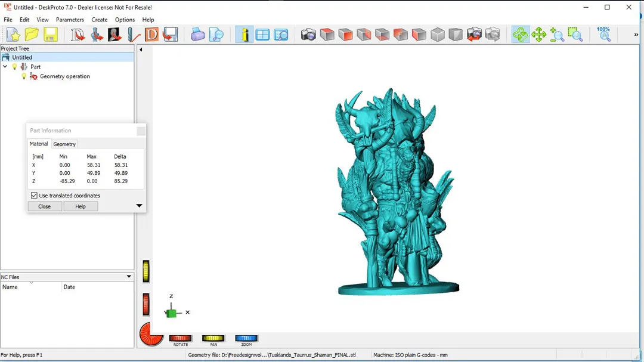Viewport: 644px width, 362px height.
Task: Activate the plus/minus zoom magnifier tool
Action: pyautogui.click(x=557, y=35)
